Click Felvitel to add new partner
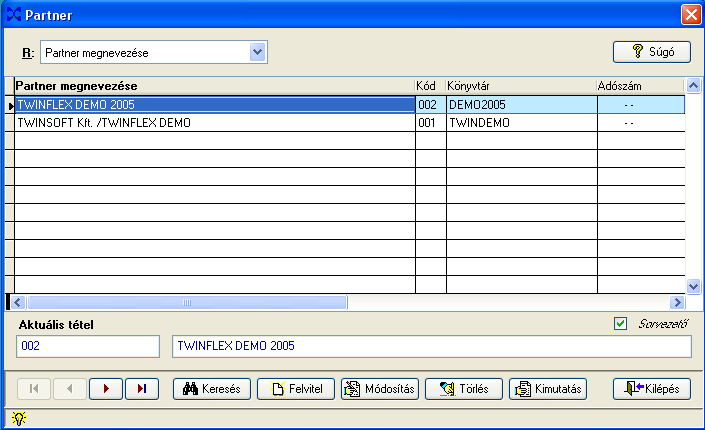The width and height of the screenshot is (705, 430). pyautogui.click(x=296, y=389)
